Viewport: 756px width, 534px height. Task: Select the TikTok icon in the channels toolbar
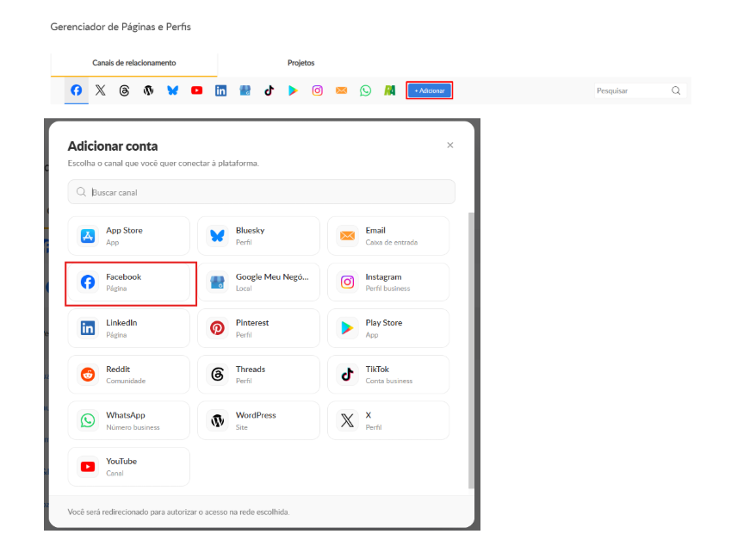(x=269, y=90)
